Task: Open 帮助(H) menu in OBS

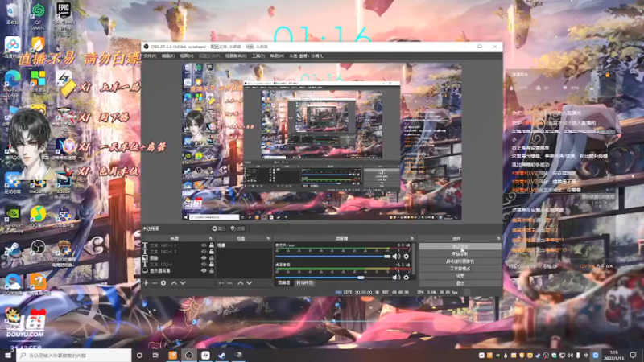Action: tap(277, 56)
